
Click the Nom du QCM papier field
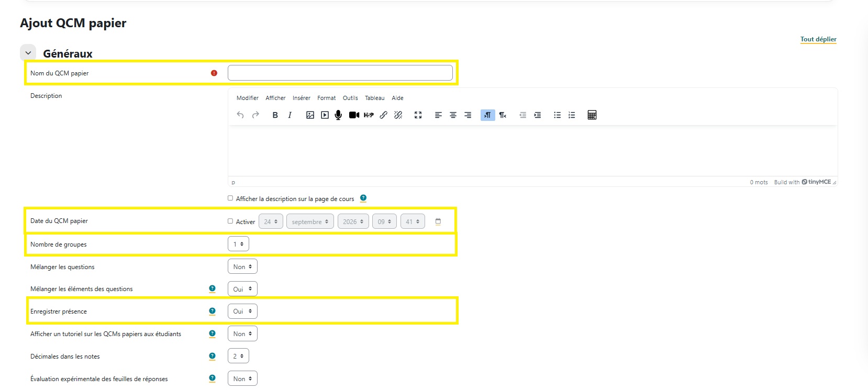click(340, 73)
